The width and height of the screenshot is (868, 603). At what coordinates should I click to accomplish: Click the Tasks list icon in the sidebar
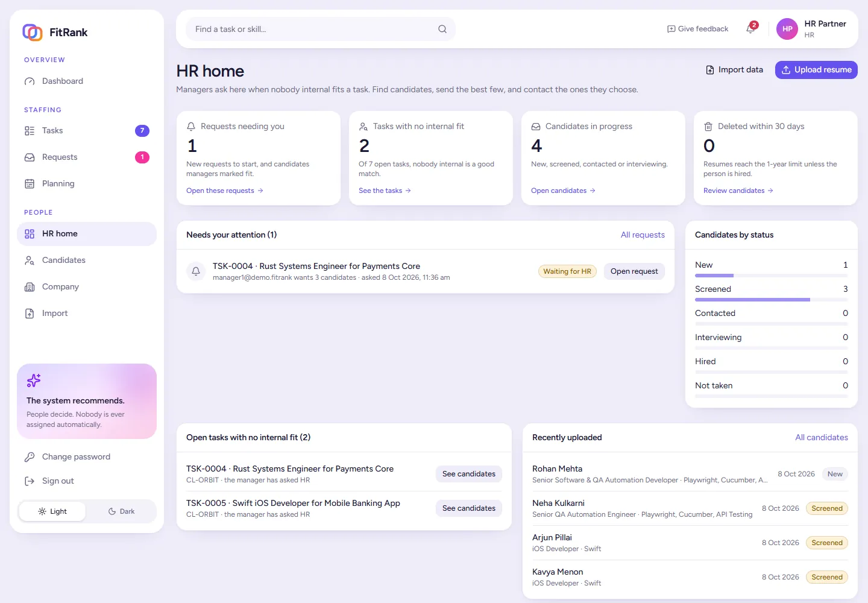pyautogui.click(x=30, y=131)
